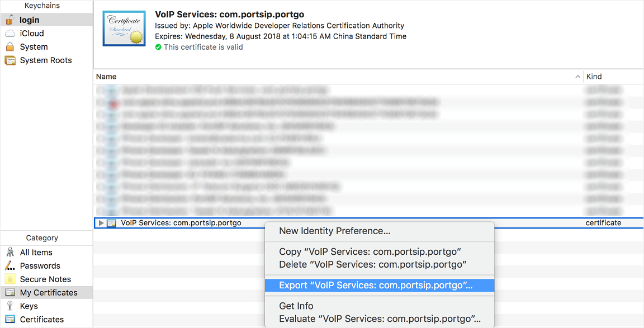
Task: Select All Items category label
Action: (36, 253)
